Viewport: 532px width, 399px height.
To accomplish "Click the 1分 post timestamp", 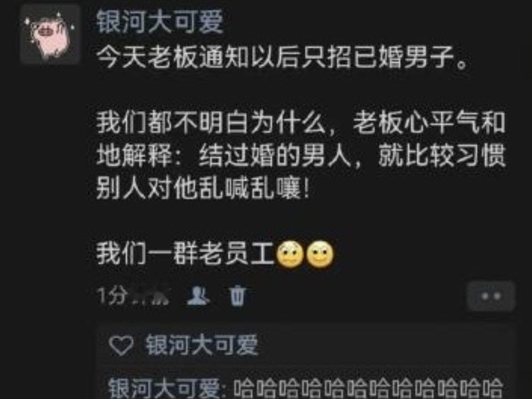I will [x=112, y=295].
